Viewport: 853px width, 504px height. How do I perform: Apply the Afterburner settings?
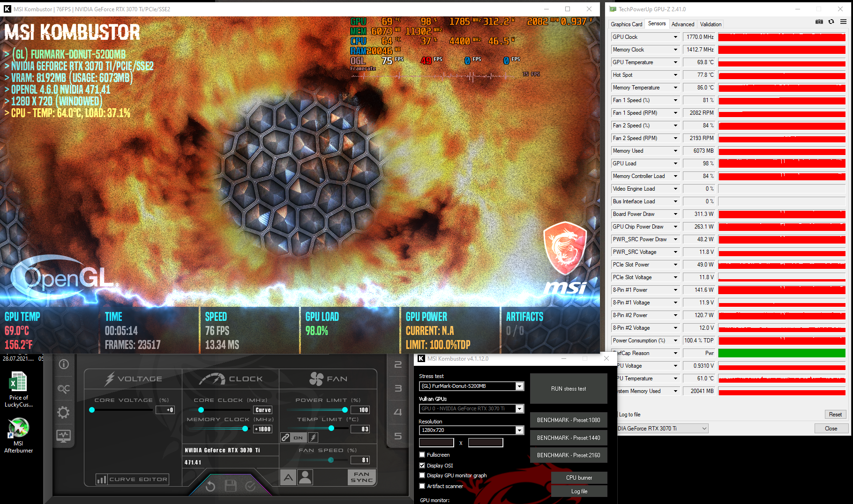click(x=250, y=487)
